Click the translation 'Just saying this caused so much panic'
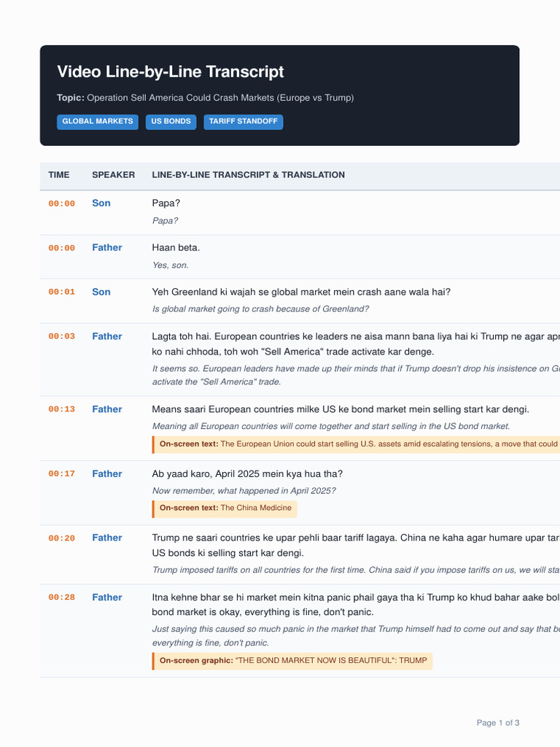 pyautogui.click(x=356, y=635)
